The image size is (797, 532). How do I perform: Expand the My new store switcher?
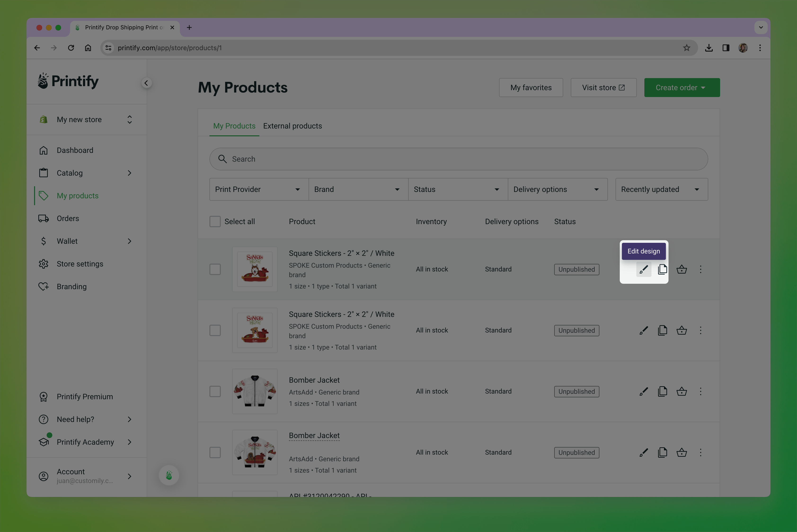[86, 120]
